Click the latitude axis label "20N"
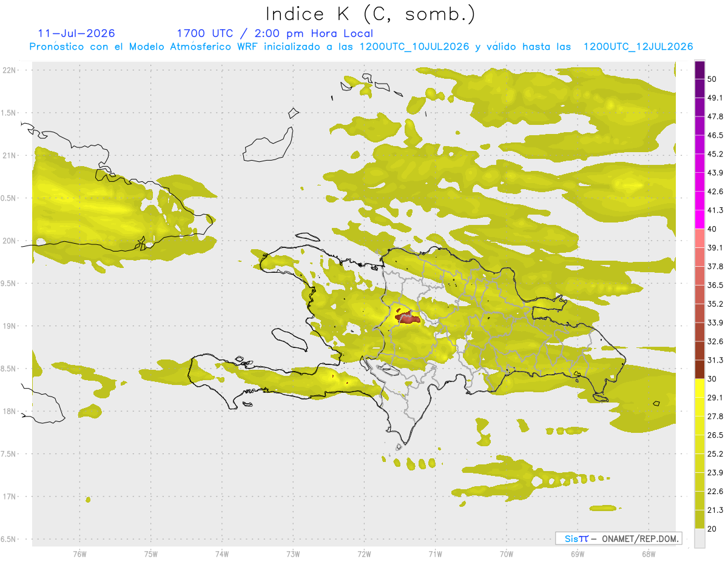 10,241
